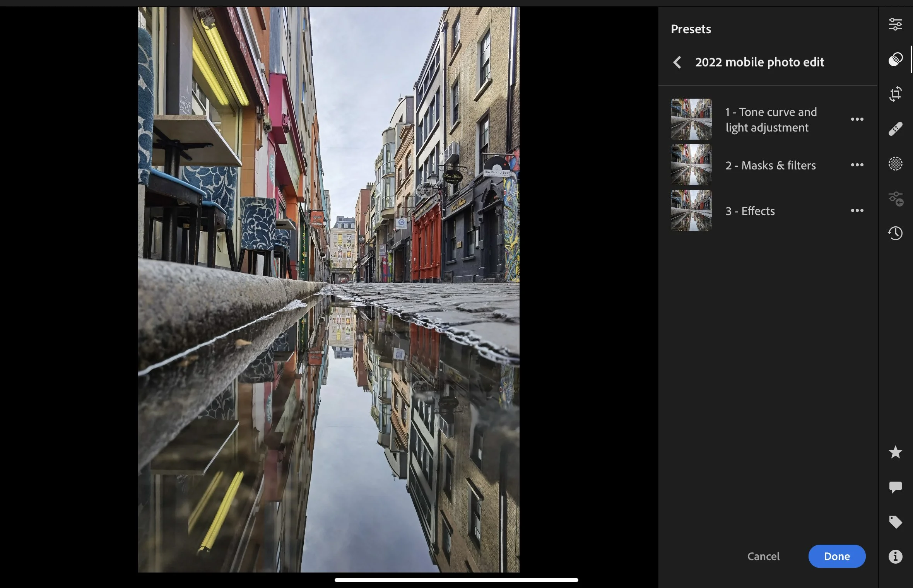Image resolution: width=913 pixels, height=588 pixels.
Task: Open the comments speech bubble icon
Action: [x=895, y=487]
